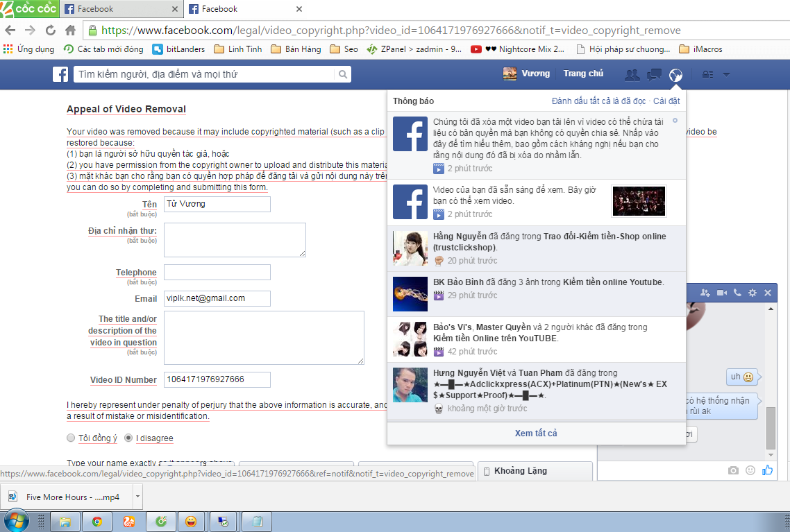The width and height of the screenshot is (790, 532).
Task: Start a video call in chat window
Action: (721, 293)
